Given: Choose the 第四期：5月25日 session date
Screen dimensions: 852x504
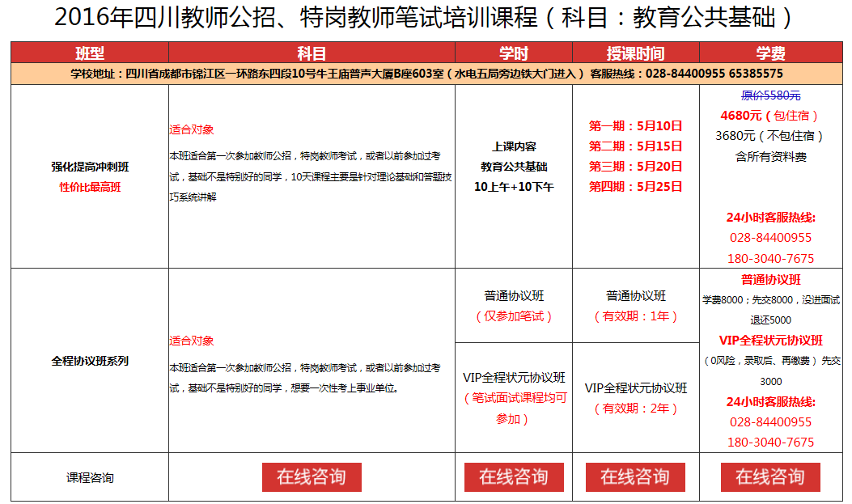Looking at the screenshot, I should (x=635, y=186).
